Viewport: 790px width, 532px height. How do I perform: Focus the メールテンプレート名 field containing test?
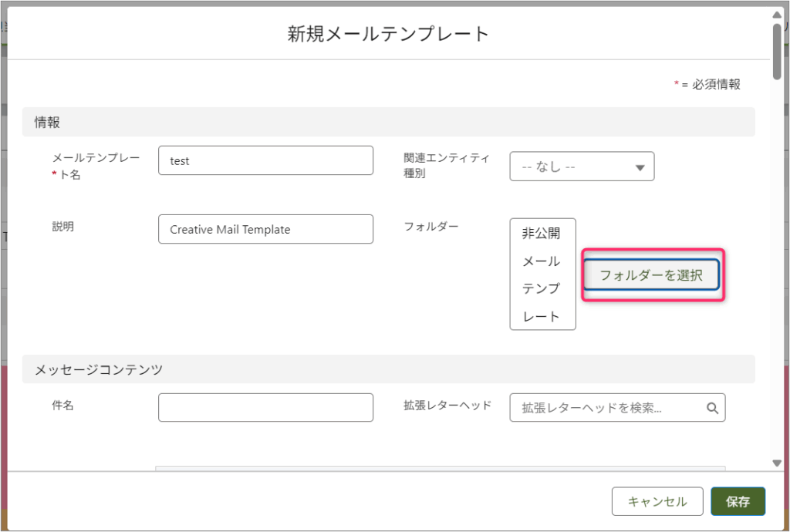click(265, 161)
